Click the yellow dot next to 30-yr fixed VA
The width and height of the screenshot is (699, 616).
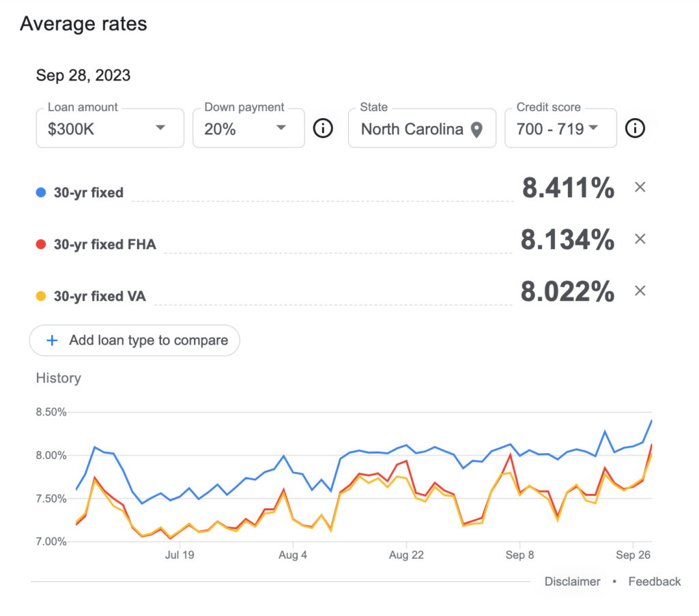tap(40, 296)
